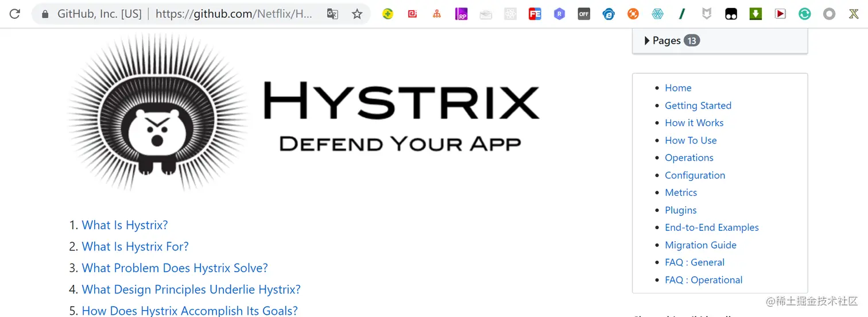Navigate to the Configuration page
This screenshot has width=868, height=317.
pos(695,175)
